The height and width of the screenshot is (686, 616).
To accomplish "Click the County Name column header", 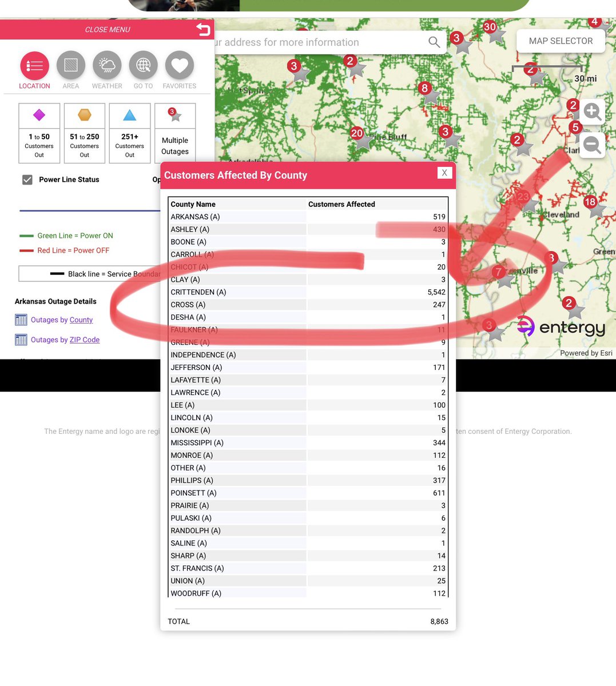I will (x=193, y=204).
